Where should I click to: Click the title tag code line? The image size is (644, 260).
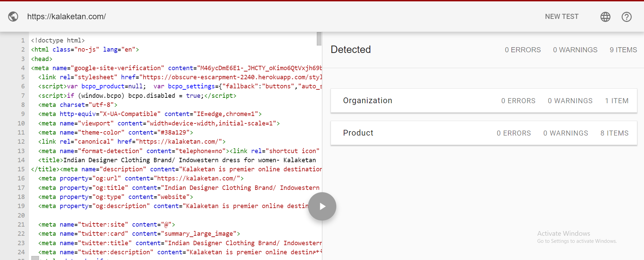[177, 160]
